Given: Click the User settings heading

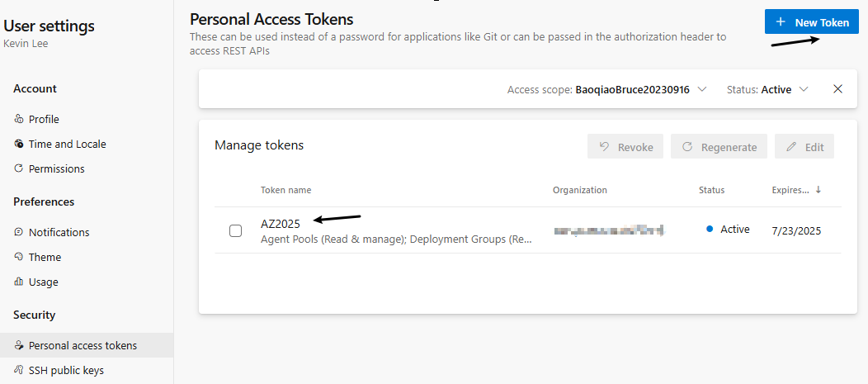Looking at the screenshot, I should coord(49,26).
